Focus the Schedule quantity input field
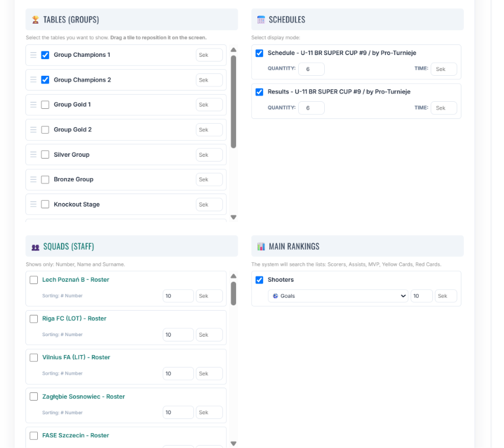 pyautogui.click(x=311, y=69)
